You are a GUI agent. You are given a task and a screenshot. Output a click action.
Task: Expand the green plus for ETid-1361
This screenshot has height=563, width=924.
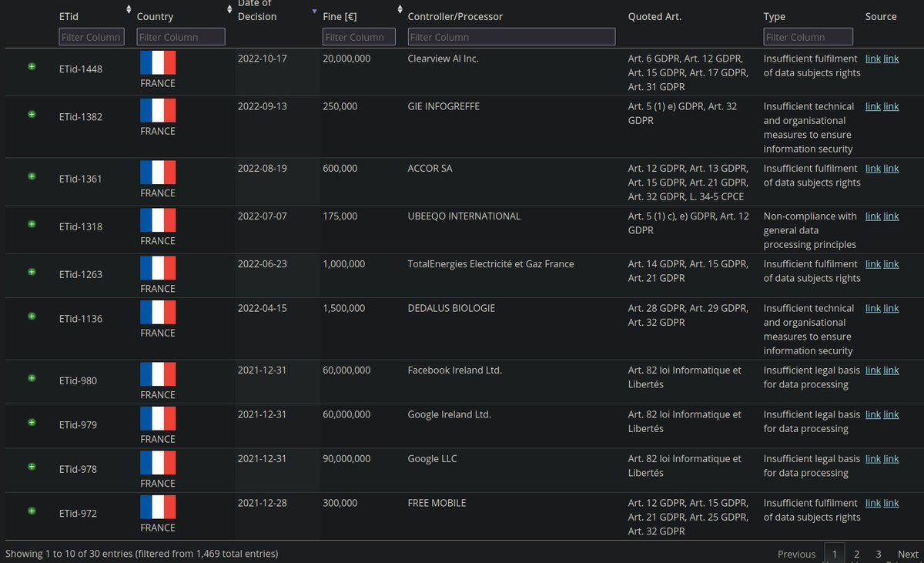[x=32, y=176]
